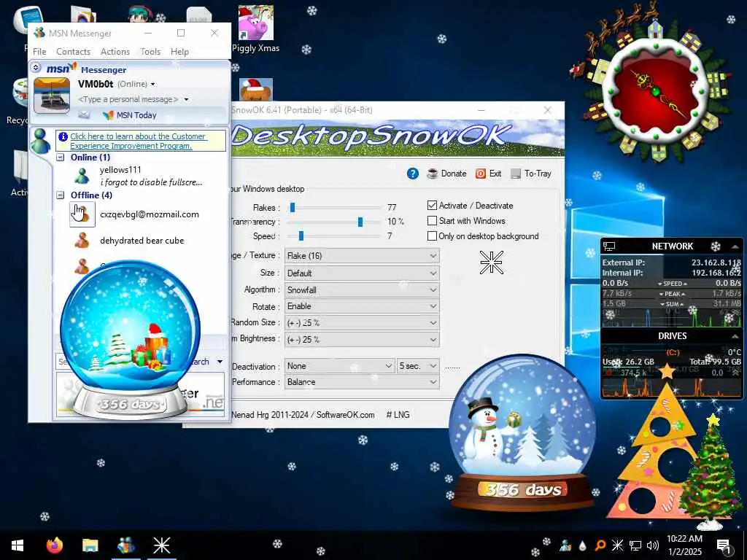Open the 5 sec. dropdown
The height and width of the screenshot is (560, 747).
point(418,366)
